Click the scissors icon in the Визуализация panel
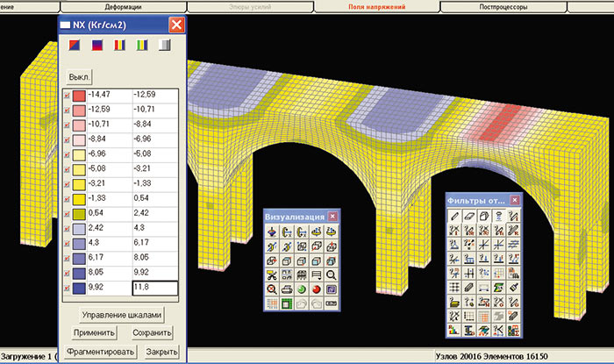 point(272,275)
